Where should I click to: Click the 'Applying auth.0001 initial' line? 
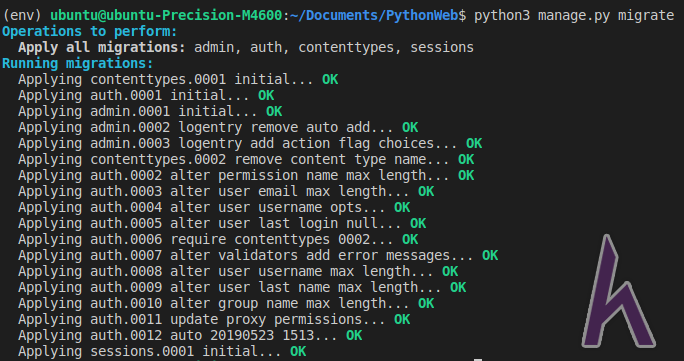[x=134, y=95]
